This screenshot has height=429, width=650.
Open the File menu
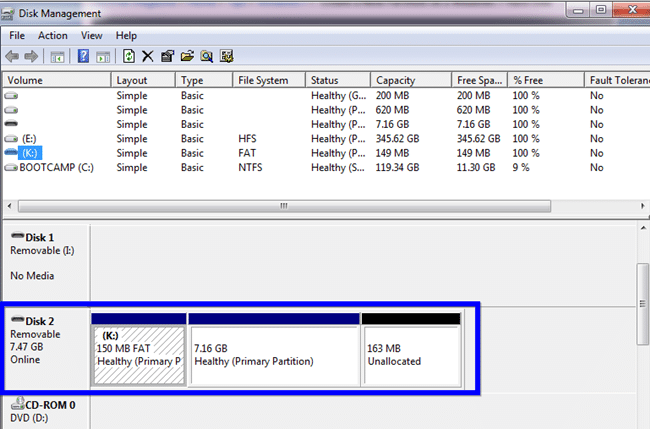(x=17, y=36)
